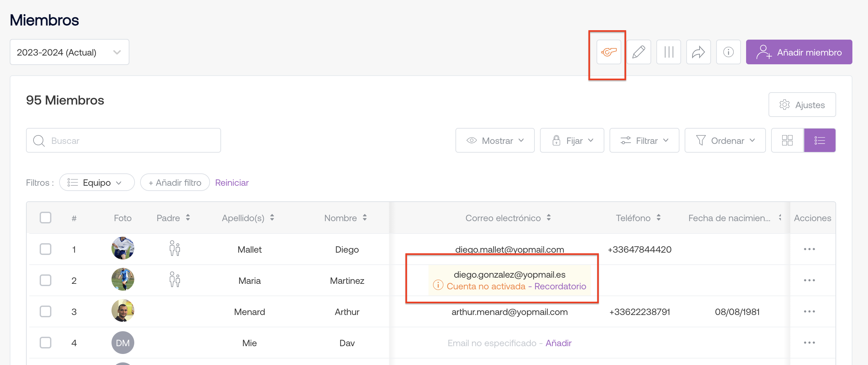The height and width of the screenshot is (365, 868).
Task: Click the Reiniciar filters link
Action: coord(232,182)
